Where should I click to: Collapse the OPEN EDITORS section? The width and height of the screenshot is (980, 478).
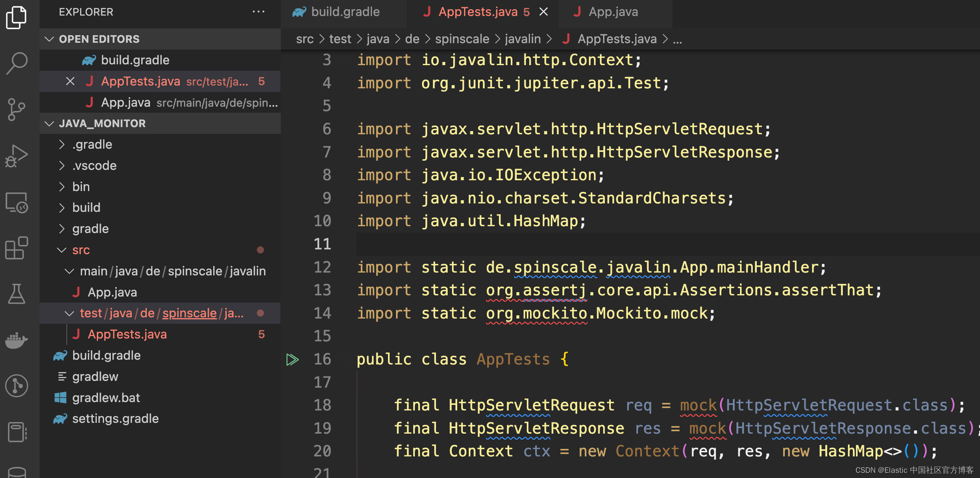[x=49, y=39]
